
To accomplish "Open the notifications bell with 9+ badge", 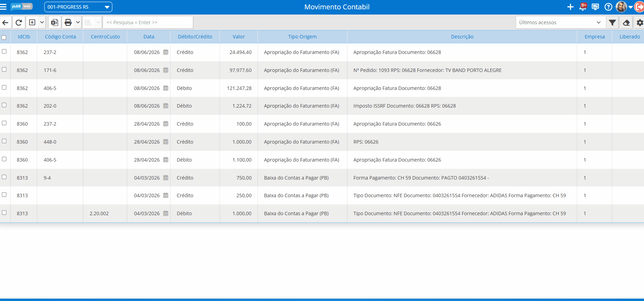I will 583,7.
